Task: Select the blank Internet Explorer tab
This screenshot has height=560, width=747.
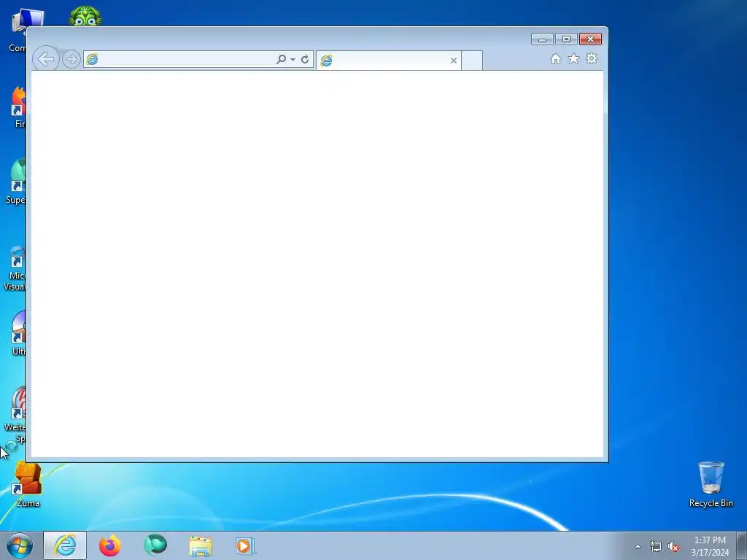Action: point(388,61)
